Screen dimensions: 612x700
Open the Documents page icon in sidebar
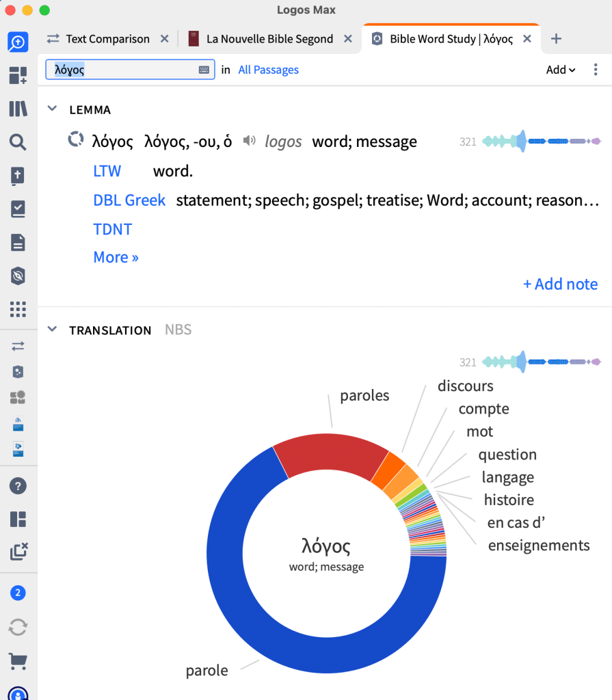tap(18, 242)
